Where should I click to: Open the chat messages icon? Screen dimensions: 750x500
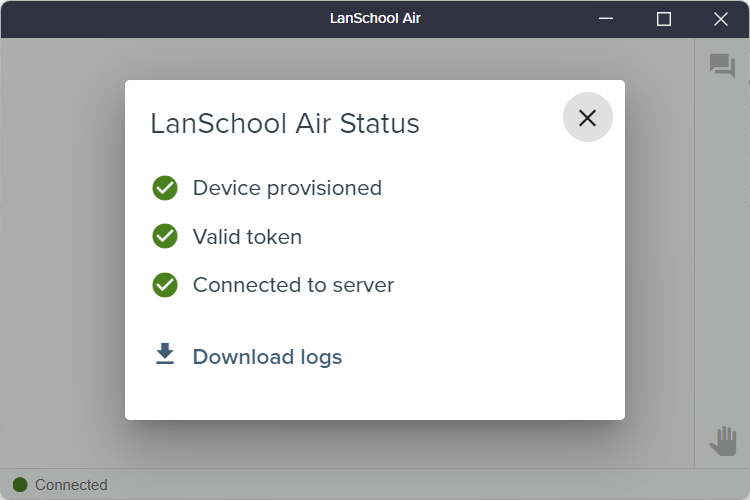tap(722, 65)
